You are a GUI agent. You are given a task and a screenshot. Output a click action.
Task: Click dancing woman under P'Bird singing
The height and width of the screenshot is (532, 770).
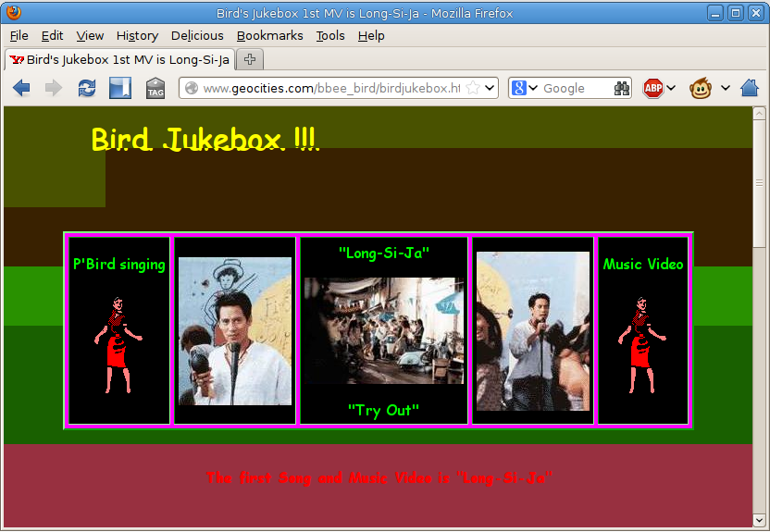[x=118, y=344]
